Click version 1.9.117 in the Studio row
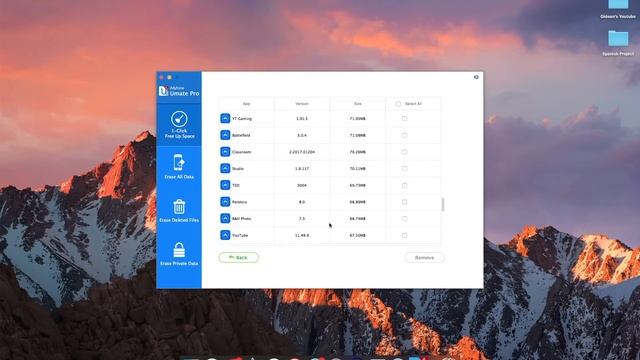640x360 pixels. (x=302, y=169)
